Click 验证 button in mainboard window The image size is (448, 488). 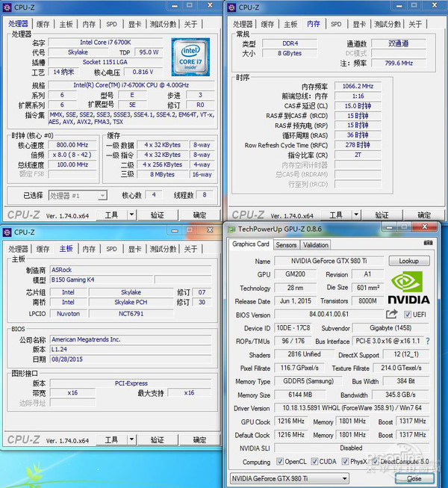point(158,439)
